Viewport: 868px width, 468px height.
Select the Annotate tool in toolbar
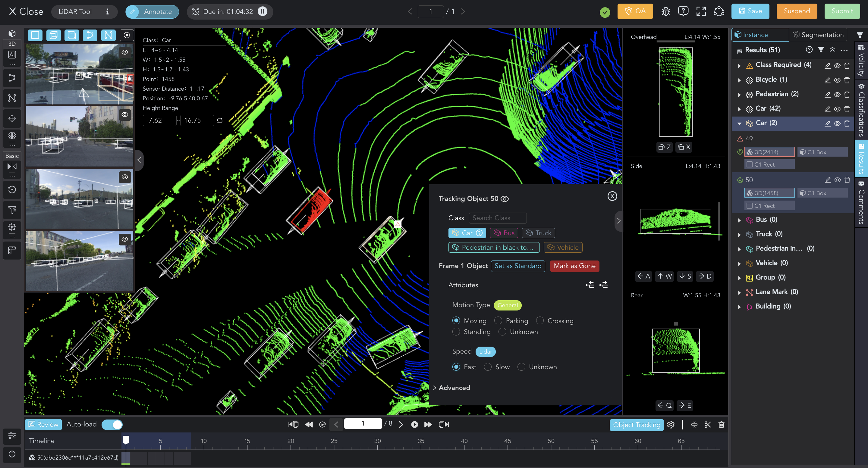[x=152, y=11]
